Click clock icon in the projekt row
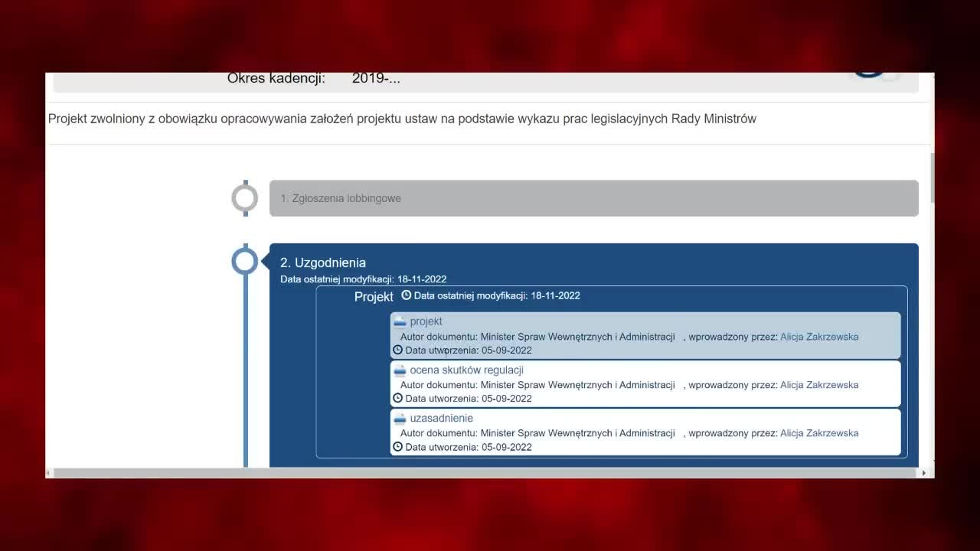The height and width of the screenshot is (551, 980). coord(397,350)
